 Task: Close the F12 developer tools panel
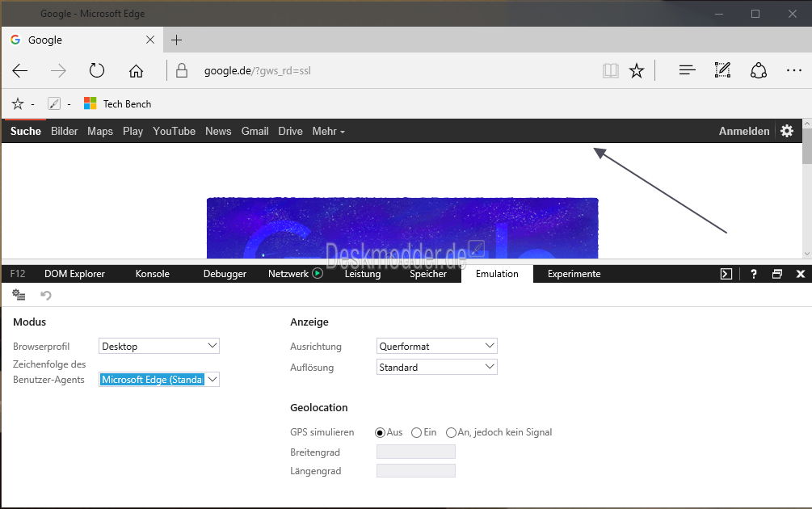[801, 274]
